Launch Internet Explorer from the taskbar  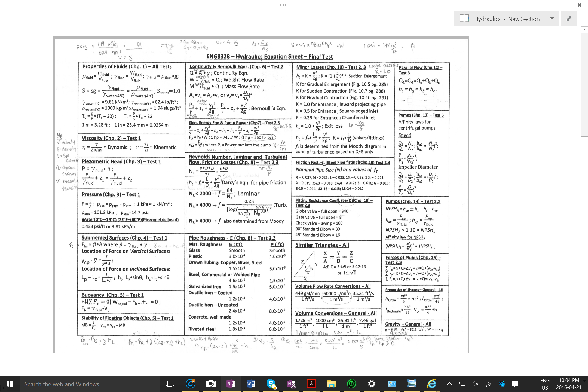pyautogui.click(x=431, y=384)
